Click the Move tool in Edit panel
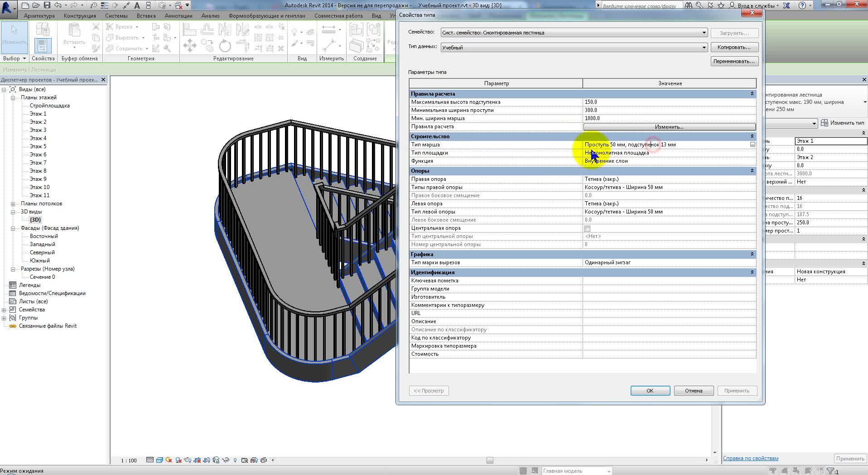 click(189, 46)
